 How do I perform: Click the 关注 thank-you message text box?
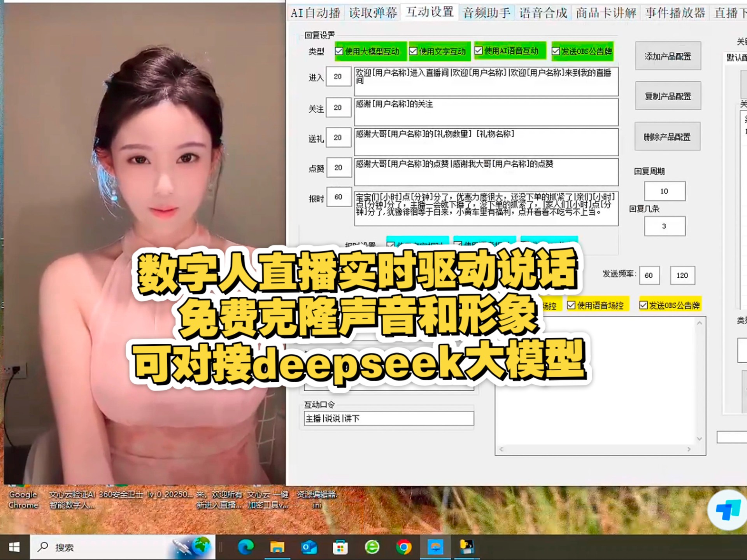486,112
